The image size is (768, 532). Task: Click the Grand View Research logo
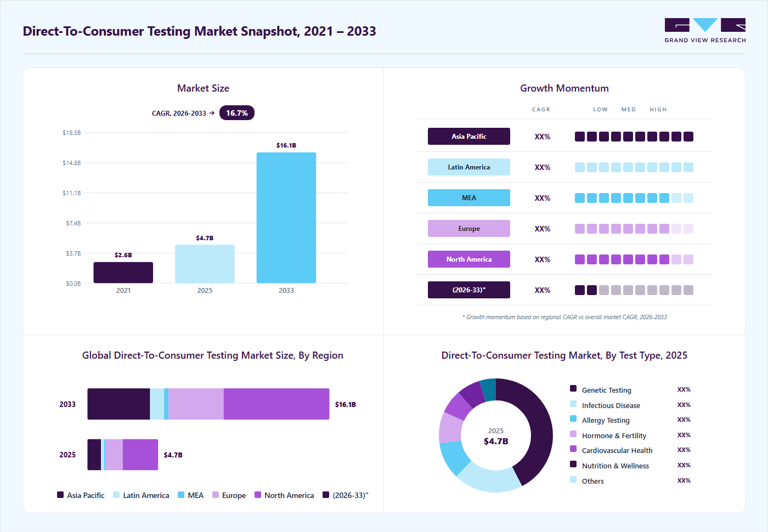[x=705, y=31]
